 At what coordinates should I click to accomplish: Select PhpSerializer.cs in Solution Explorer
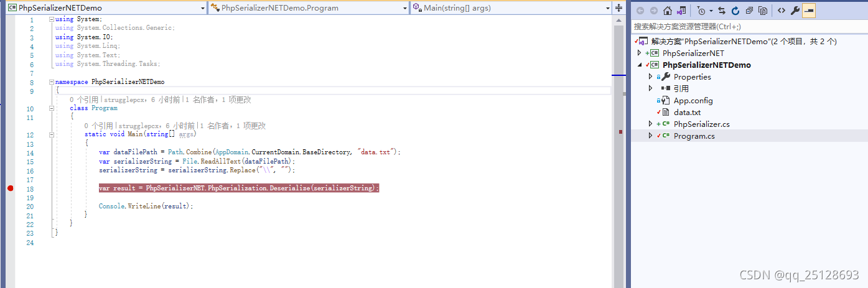click(701, 124)
